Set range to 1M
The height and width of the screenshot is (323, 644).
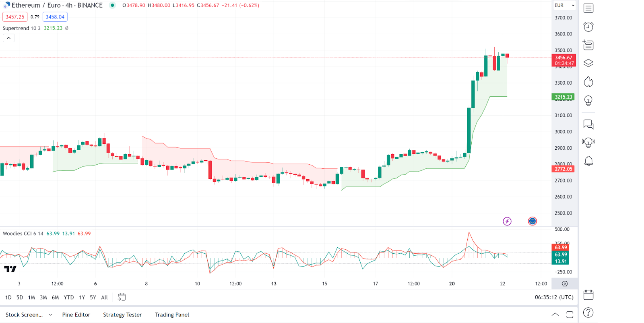point(31,298)
